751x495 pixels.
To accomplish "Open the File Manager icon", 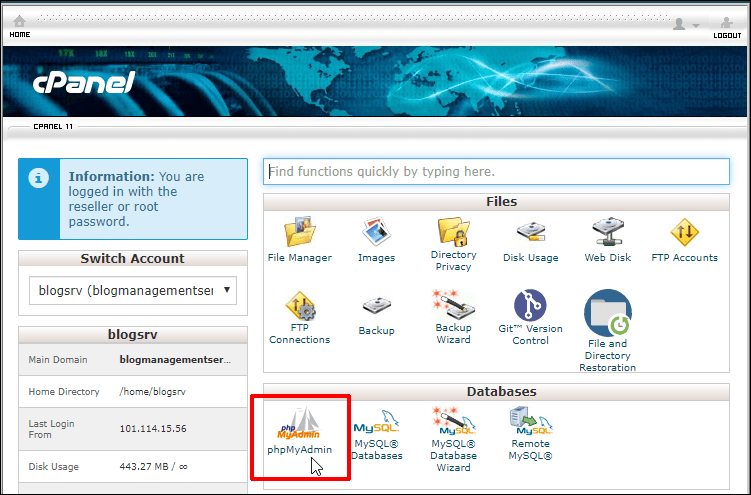I will point(299,232).
